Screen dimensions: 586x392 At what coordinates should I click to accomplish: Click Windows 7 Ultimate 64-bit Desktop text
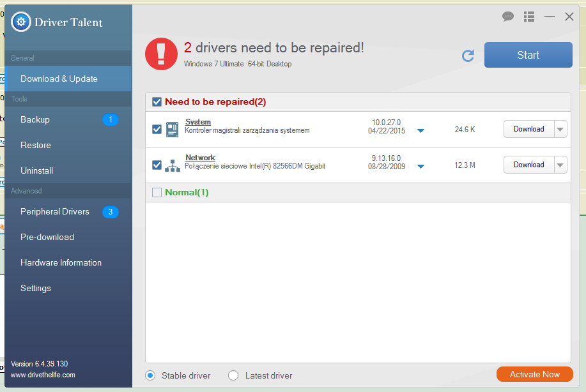pyautogui.click(x=238, y=64)
